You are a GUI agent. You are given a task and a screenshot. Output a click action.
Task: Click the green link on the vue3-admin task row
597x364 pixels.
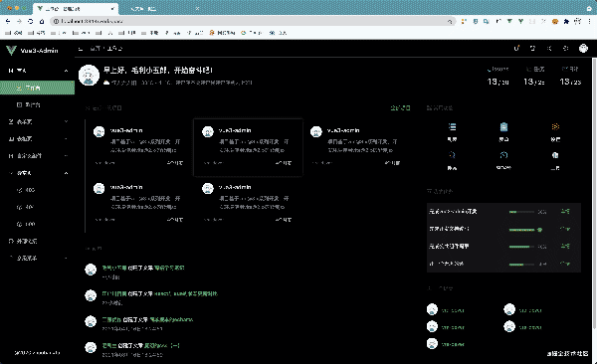click(x=565, y=211)
